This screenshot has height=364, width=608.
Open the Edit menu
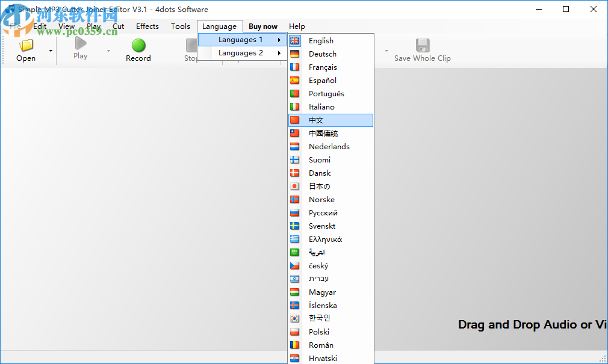(40, 26)
